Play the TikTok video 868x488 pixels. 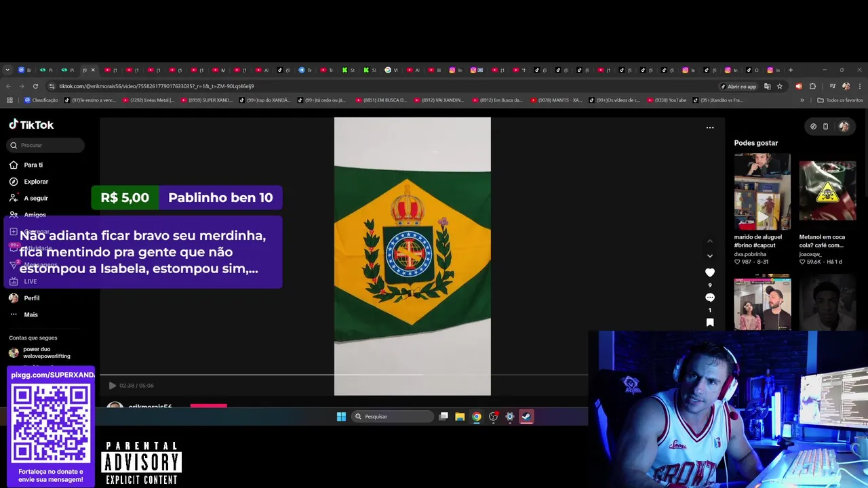point(113,386)
